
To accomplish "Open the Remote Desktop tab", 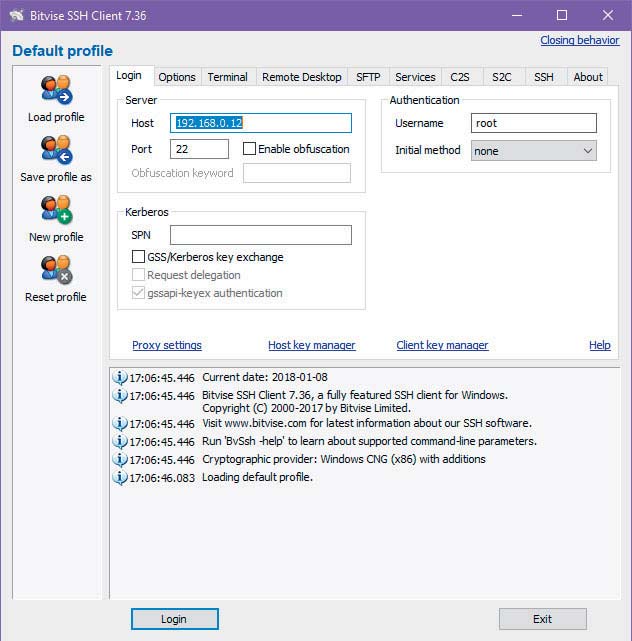I will (302, 77).
